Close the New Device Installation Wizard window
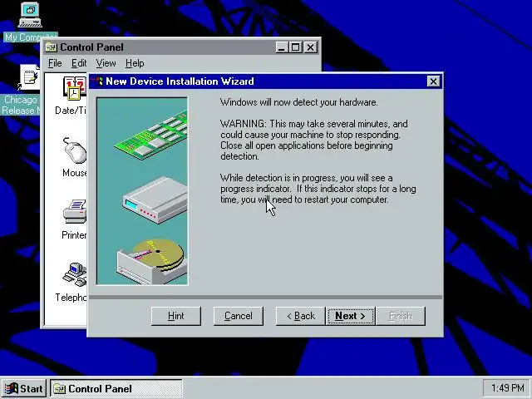Screen dimensions: 532x399 (x=433, y=81)
